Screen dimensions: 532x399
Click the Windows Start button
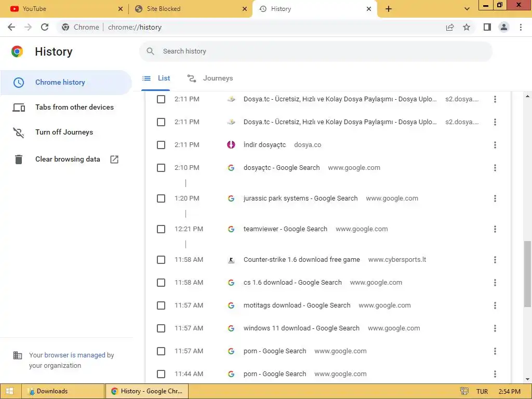click(x=9, y=391)
